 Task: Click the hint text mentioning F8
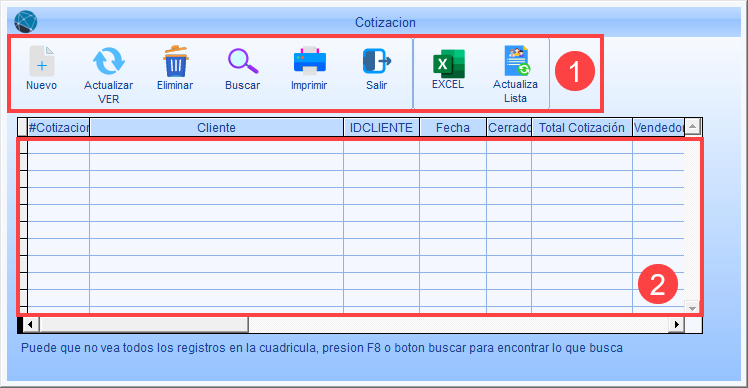[322, 348]
